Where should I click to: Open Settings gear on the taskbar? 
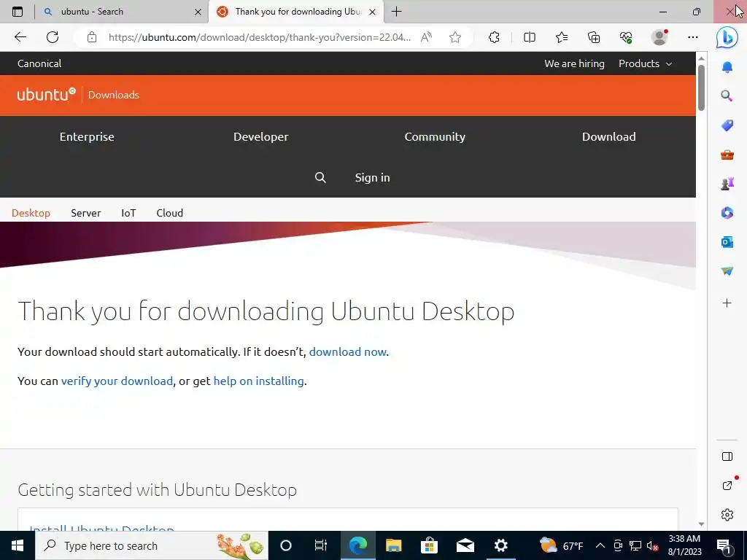coord(500,545)
